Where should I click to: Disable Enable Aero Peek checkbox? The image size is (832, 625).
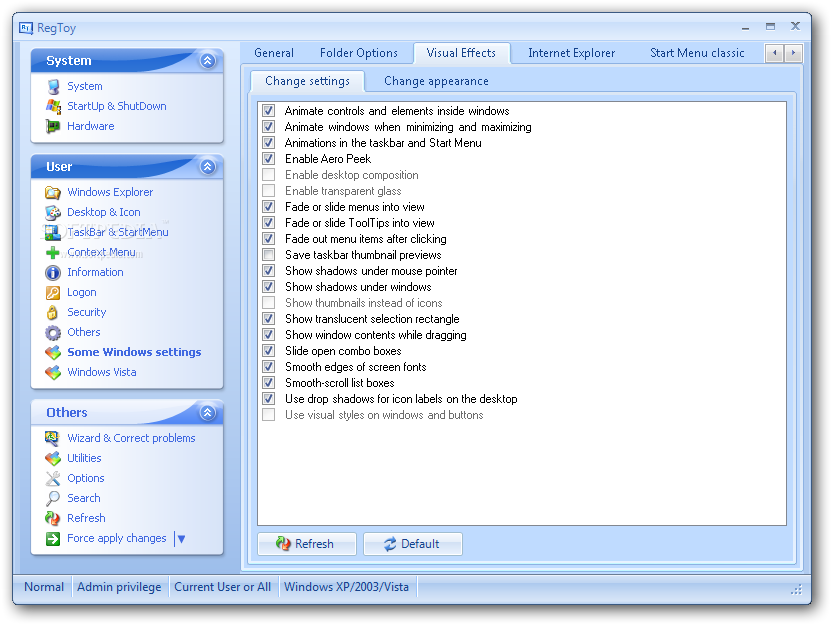(x=269, y=159)
